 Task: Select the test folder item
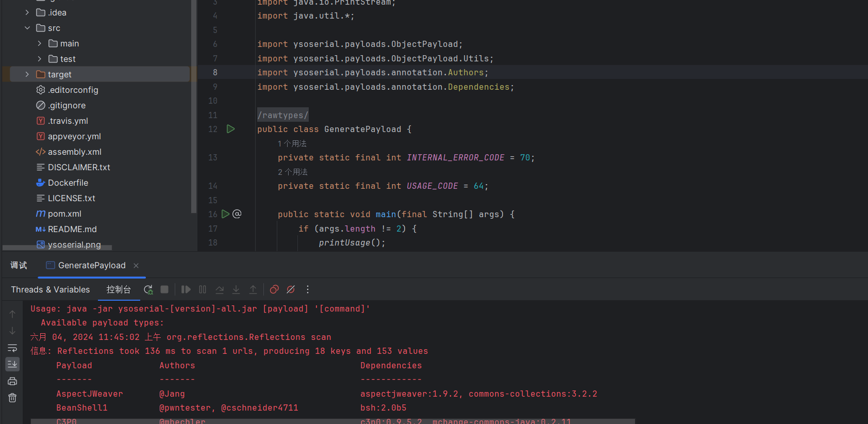coord(62,59)
